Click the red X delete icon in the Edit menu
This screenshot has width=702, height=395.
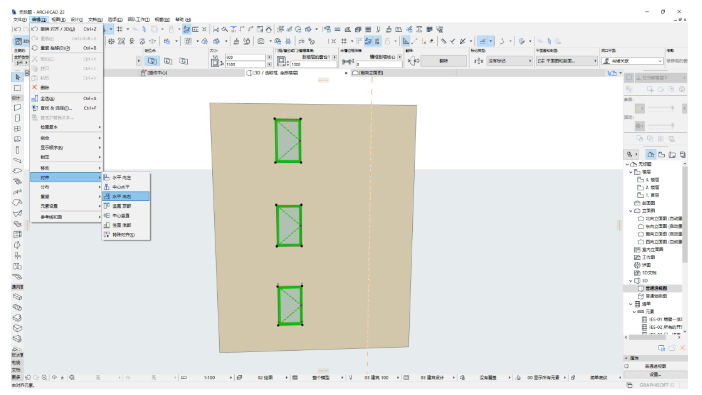pos(35,87)
